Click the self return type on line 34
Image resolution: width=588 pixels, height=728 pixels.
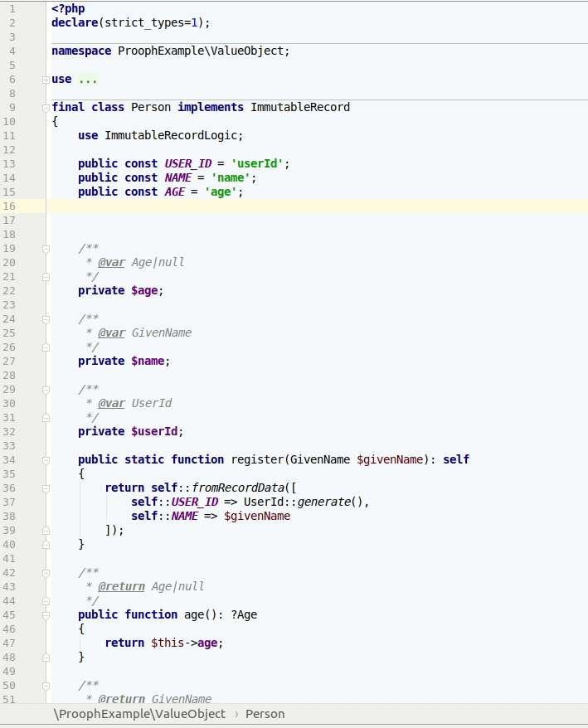[456, 459]
